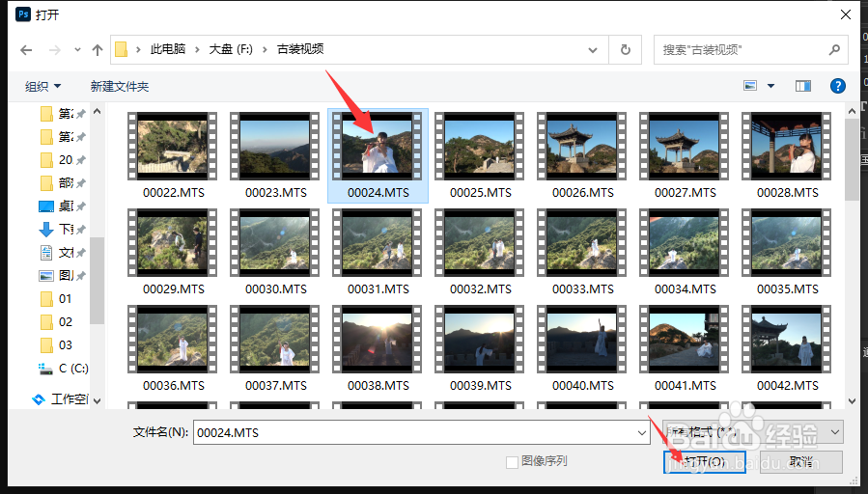The height and width of the screenshot is (494, 868).
Task: Click the 打开(O) button
Action: pos(704,461)
